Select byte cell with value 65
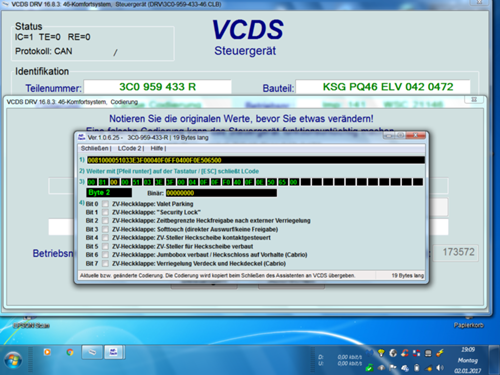 click(282, 182)
